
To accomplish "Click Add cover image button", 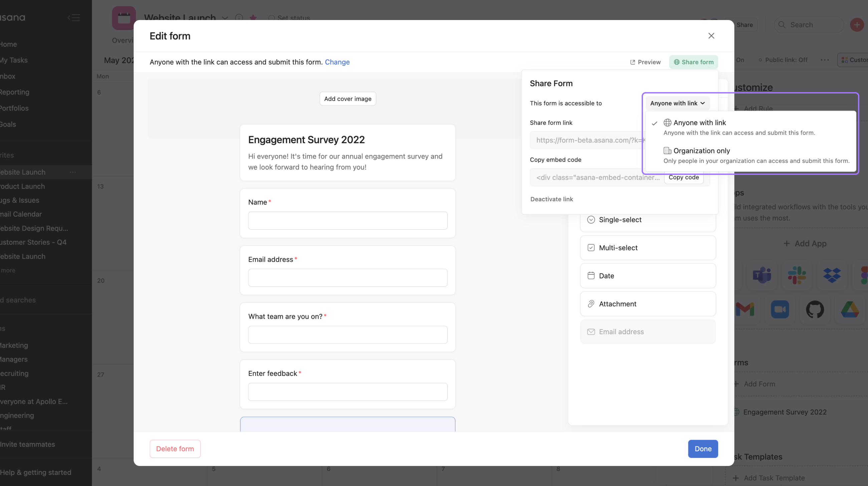I will point(348,99).
